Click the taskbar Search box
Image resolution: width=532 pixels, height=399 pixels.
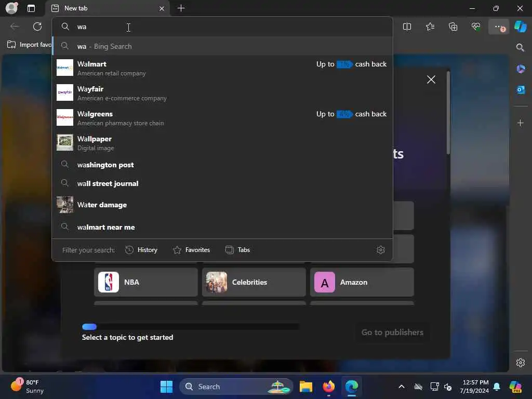point(236,387)
